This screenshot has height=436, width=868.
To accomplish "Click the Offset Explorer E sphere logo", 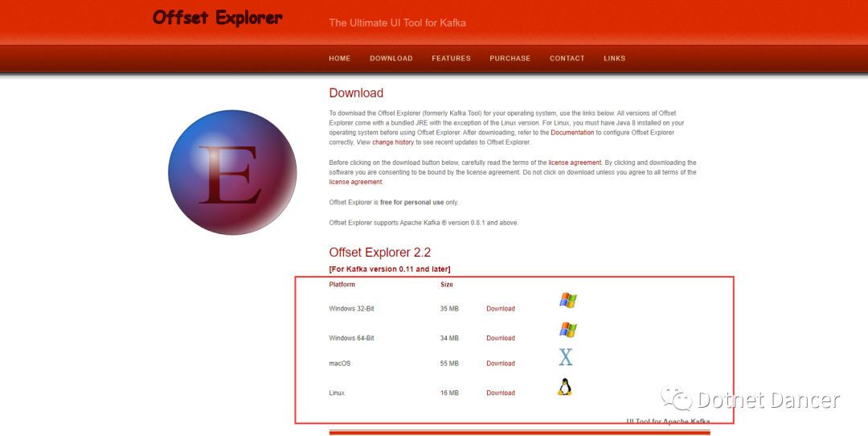I will coord(232,172).
